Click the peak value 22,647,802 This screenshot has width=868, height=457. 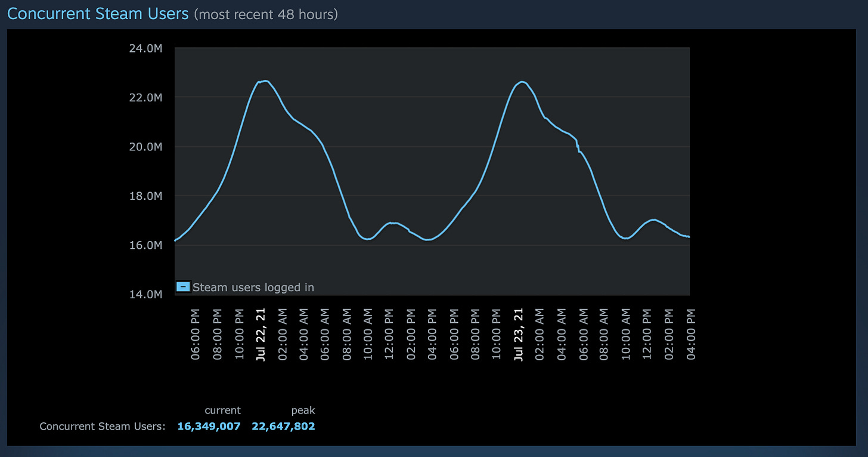(x=283, y=426)
